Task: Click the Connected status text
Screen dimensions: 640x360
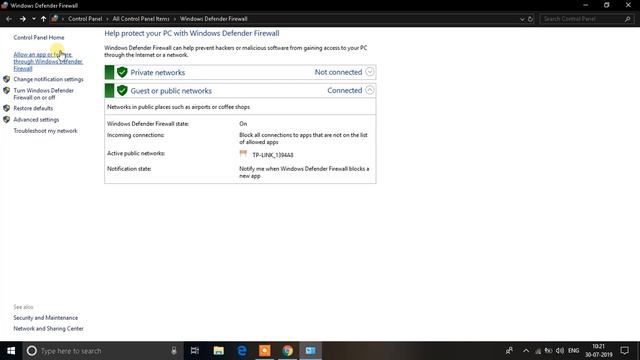Action: click(344, 91)
